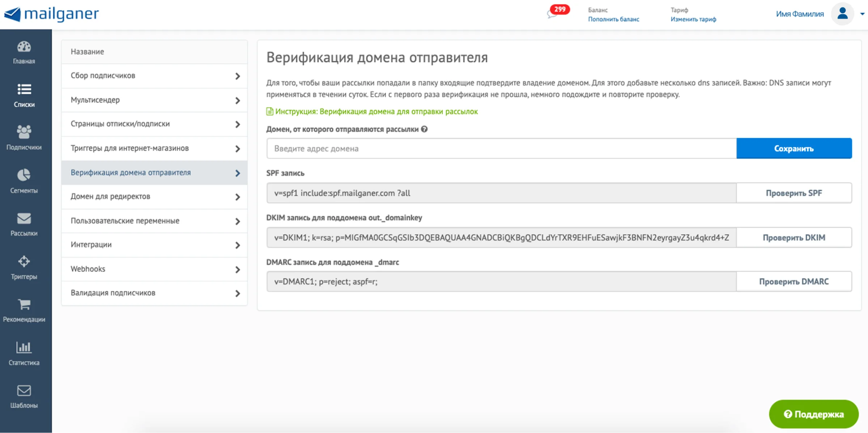
Task: Focus the Введите адрес домена field
Action: coord(501,148)
